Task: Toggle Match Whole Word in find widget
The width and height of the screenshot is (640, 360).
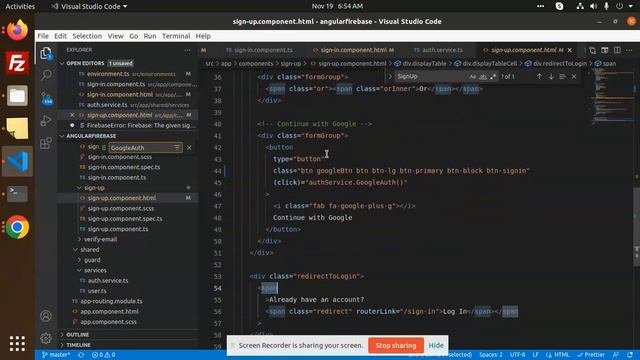Action: pyautogui.click(x=483, y=77)
